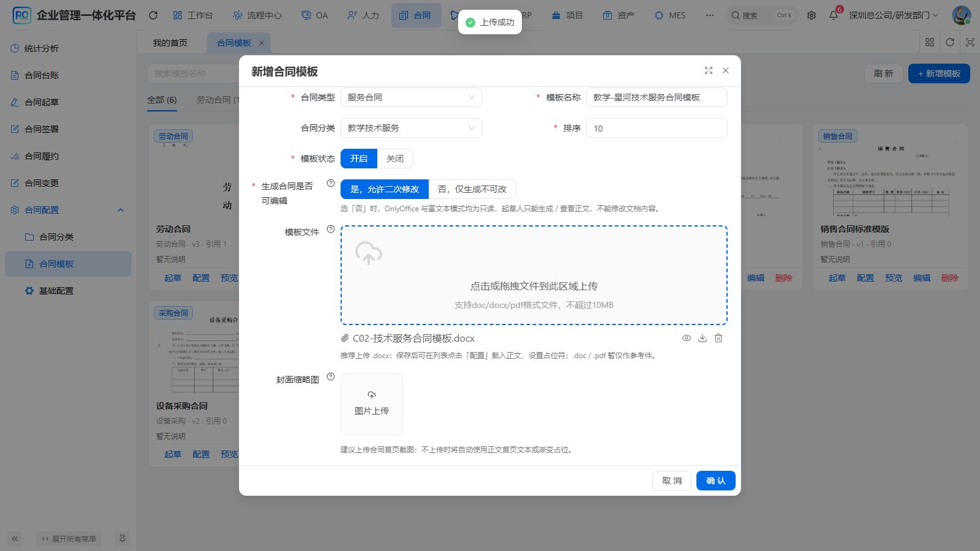Click the 模板名称 input field
The width and height of the screenshot is (980, 551).
(x=657, y=97)
